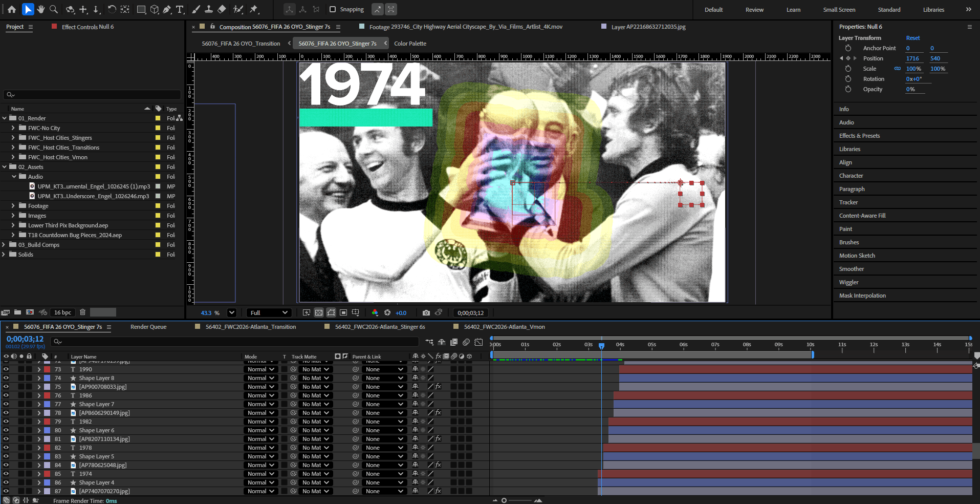The image size is (980, 504).
Task: Delete selected project item with trash icon
Action: [x=82, y=312]
